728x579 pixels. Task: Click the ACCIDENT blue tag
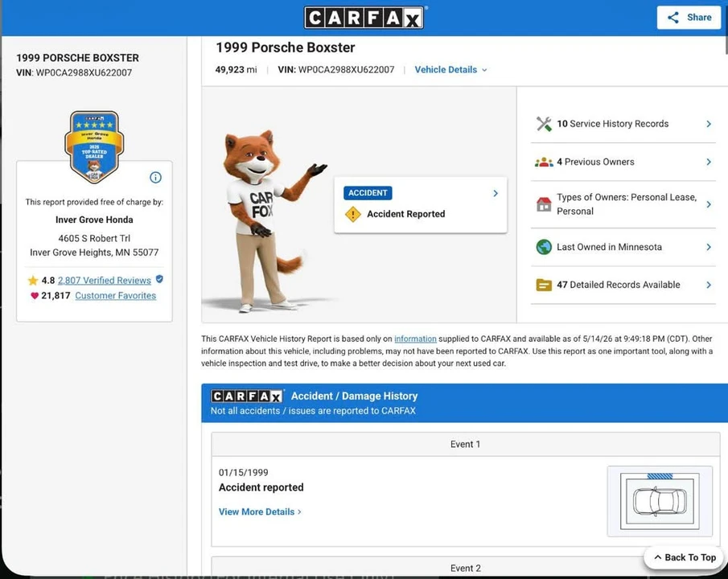[x=368, y=193]
